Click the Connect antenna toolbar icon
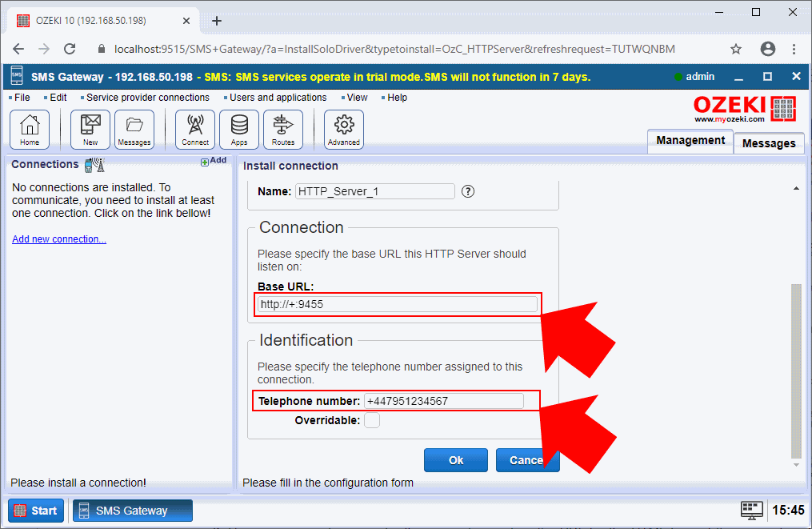 (195, 129)
